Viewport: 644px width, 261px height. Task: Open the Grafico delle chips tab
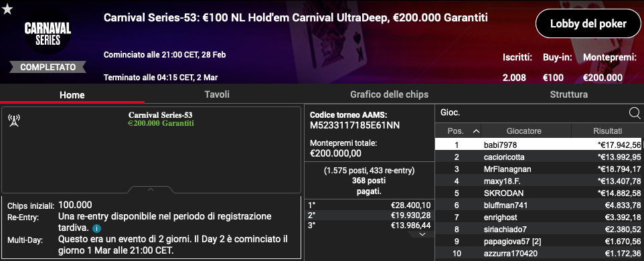(389, 94)
